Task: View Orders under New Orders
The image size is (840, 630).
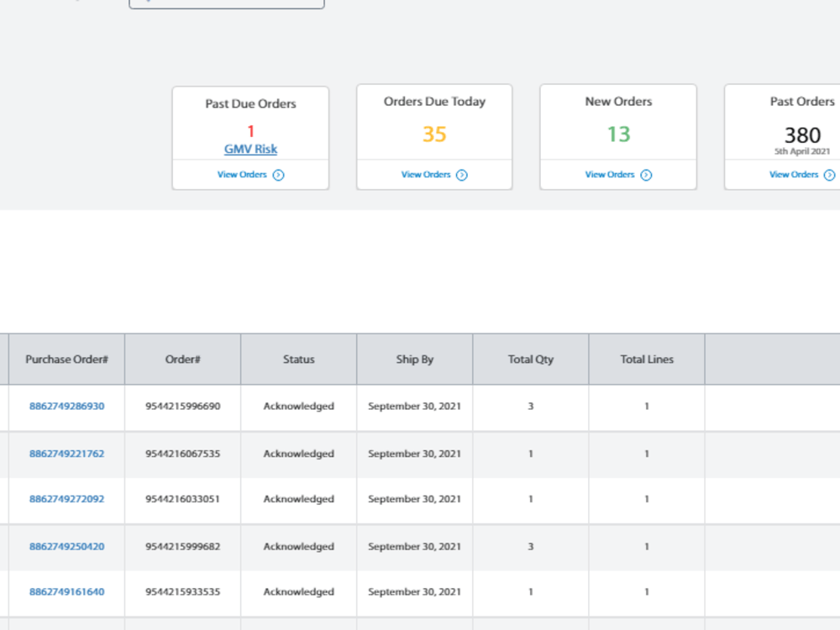Action: (x=610, y=175)
